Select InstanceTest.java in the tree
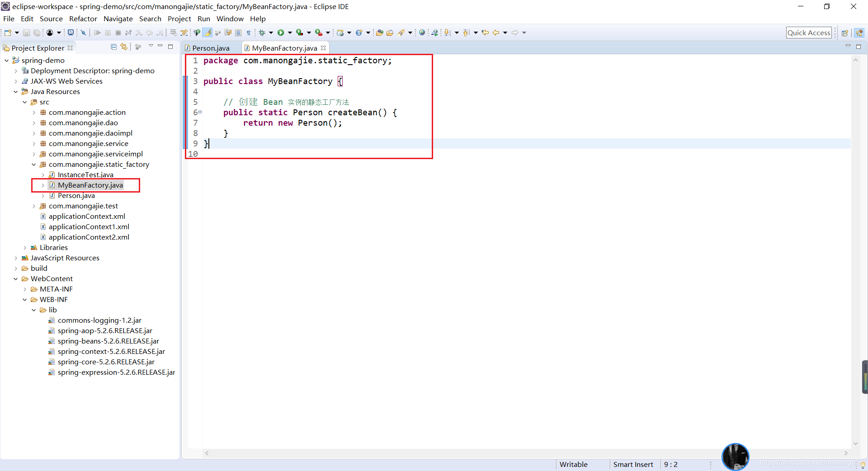Viewport: 868px width, 471px height. pos(85,175)
